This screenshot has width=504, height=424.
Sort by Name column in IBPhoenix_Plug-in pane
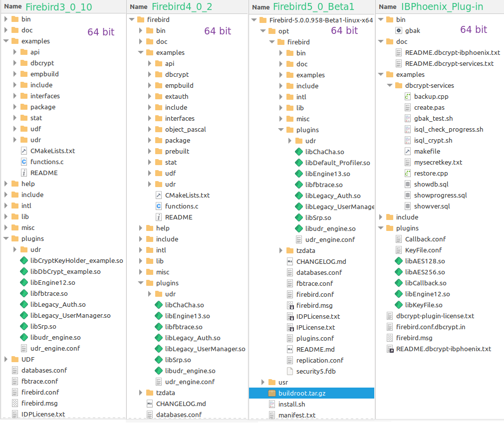[x=388, y=7]
